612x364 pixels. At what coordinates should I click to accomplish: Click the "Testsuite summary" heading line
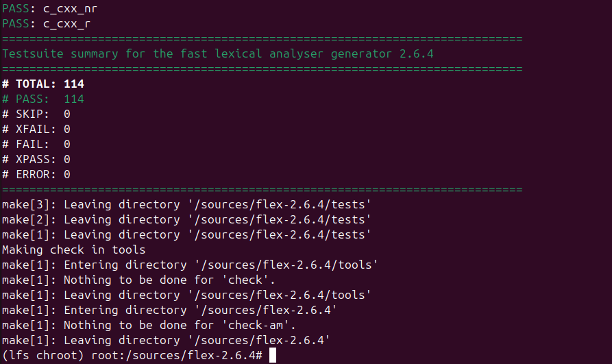point(218,53)
